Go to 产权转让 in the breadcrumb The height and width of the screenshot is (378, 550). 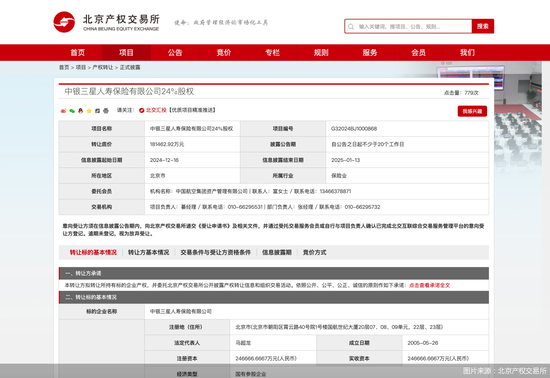103,67
